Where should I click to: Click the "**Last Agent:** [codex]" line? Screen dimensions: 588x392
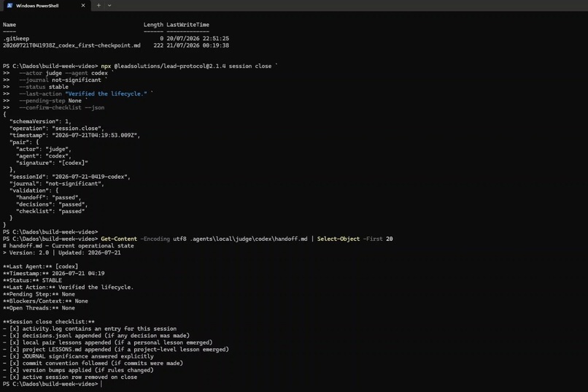pos(41,266)
